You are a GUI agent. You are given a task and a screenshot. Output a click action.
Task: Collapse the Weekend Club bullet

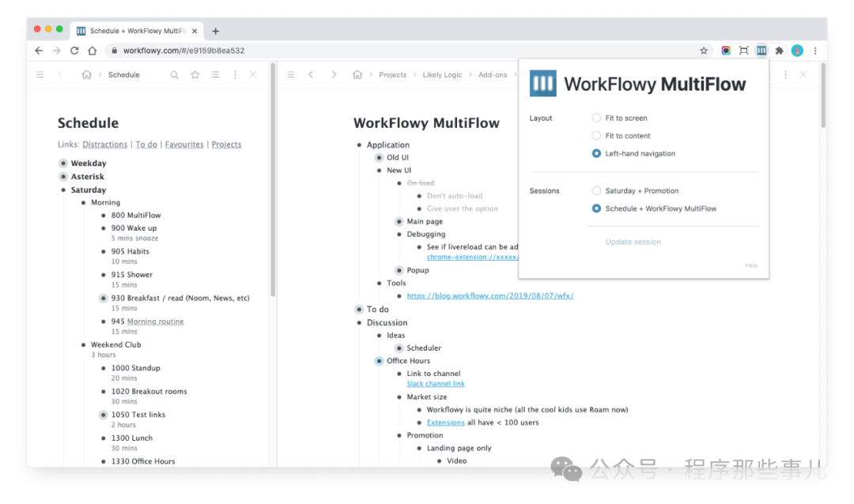pyautogui.click(x=83, y=344)
